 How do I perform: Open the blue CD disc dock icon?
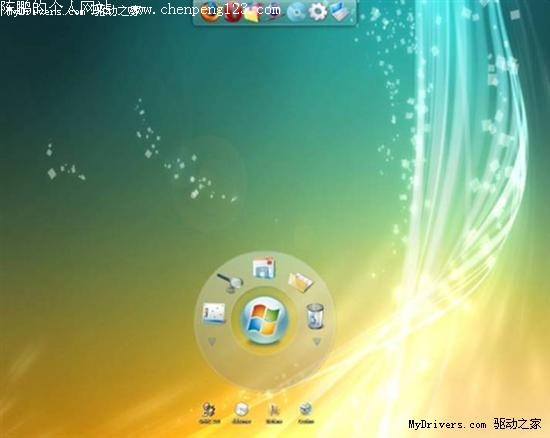[296, 12]
